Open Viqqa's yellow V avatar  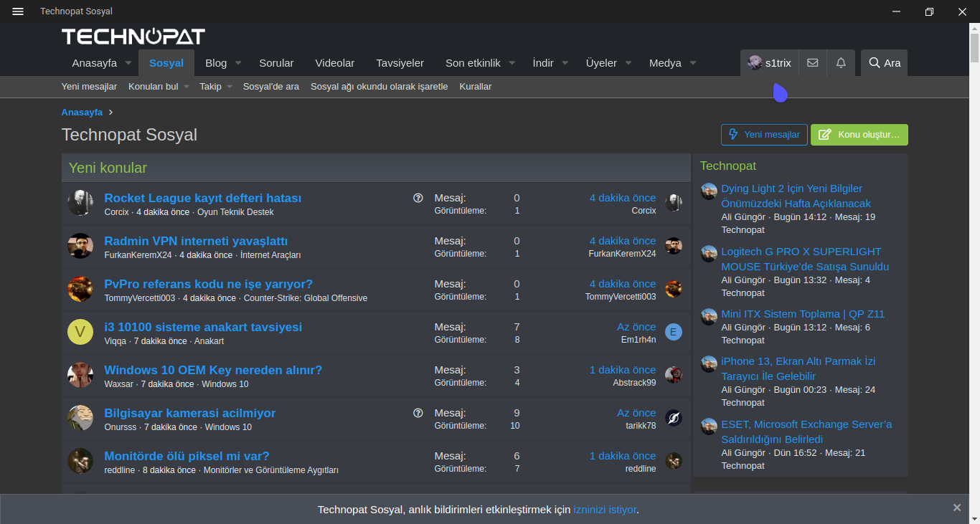(80, 332)
